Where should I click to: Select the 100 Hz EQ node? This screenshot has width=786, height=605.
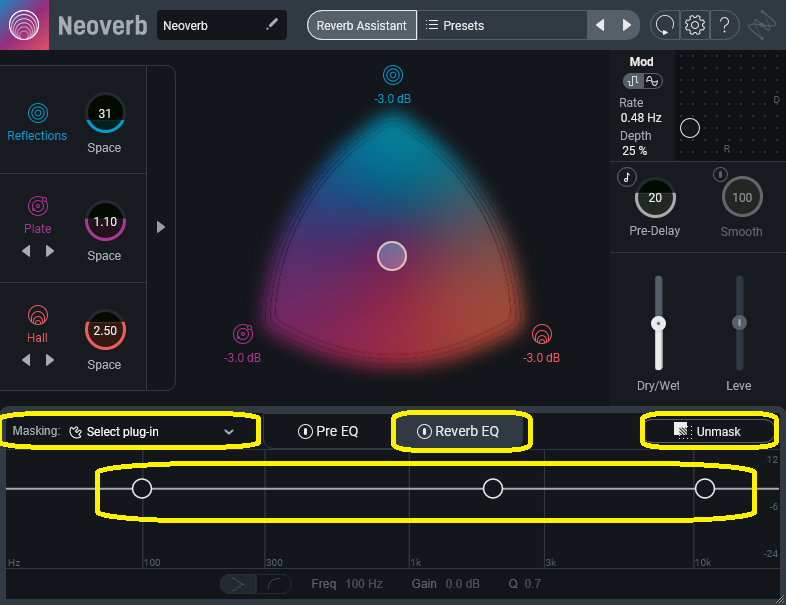142,488
